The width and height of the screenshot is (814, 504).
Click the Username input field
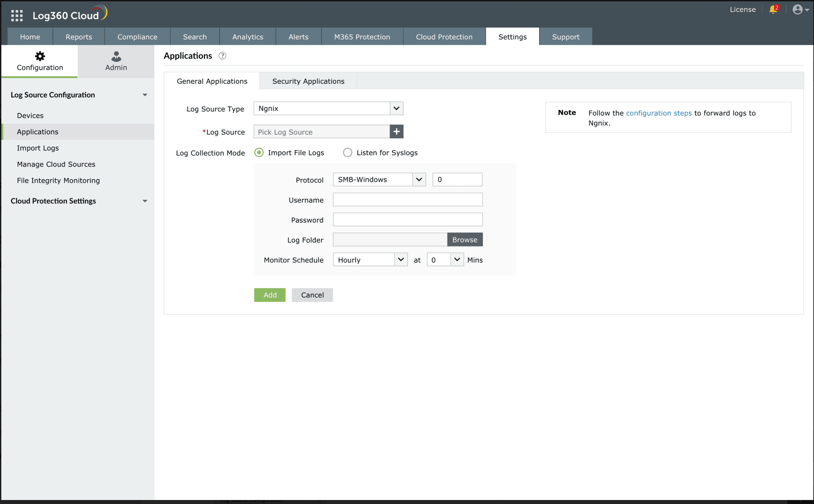(408, 199)
